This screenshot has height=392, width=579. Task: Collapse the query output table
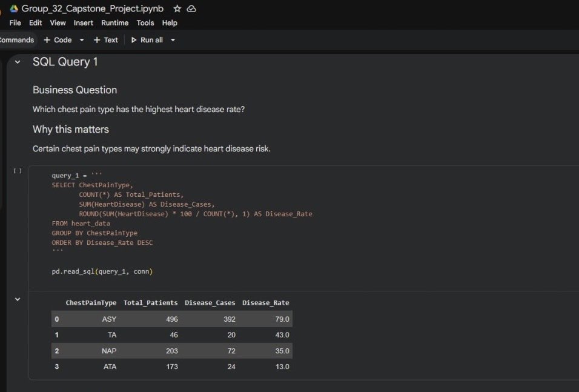[18, 299]
